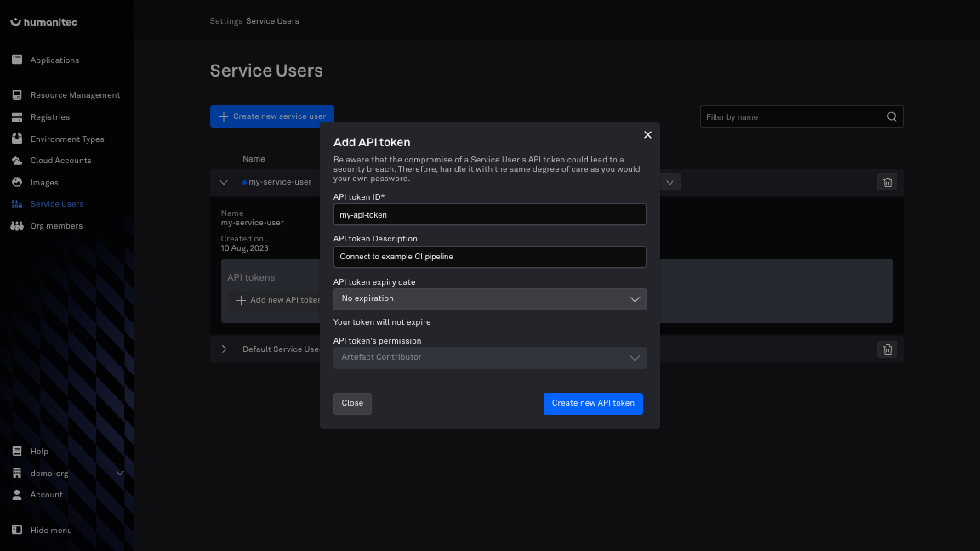
Task: Open the API token expiry date dropdown
Action: pos(489,299)
